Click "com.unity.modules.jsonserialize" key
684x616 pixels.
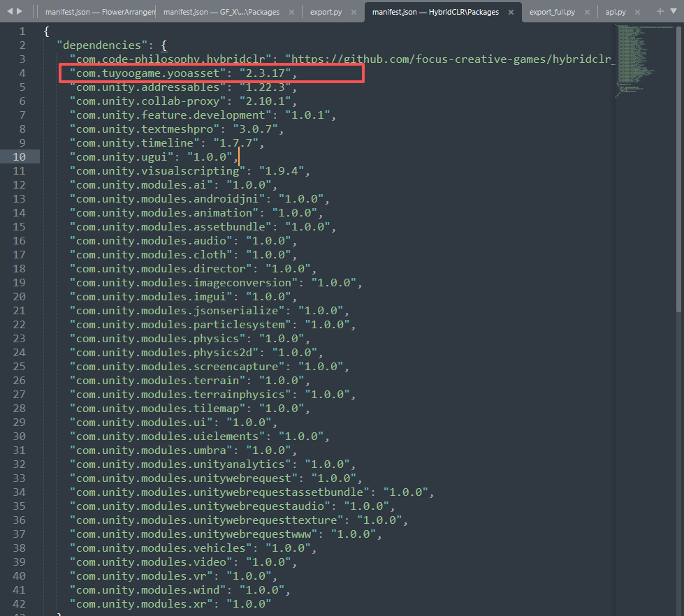click(177, 310)
